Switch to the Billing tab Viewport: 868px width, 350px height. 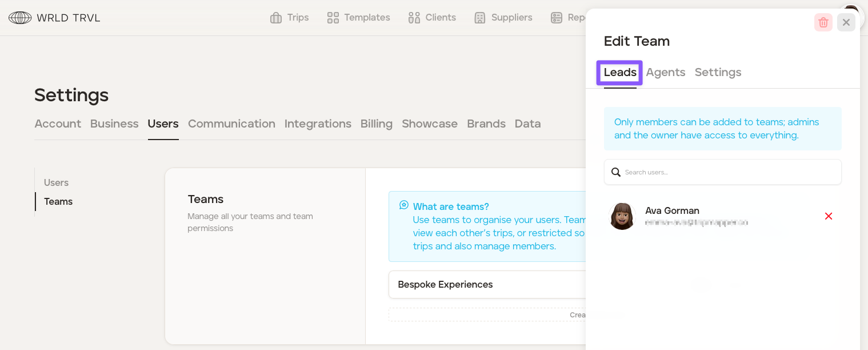point(376,124)
